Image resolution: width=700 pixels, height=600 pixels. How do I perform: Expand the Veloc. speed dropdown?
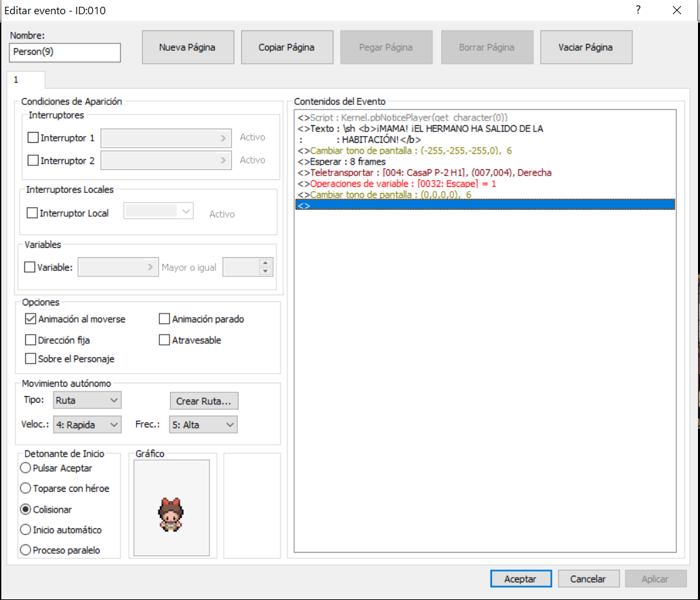click(x=87, y=425)
